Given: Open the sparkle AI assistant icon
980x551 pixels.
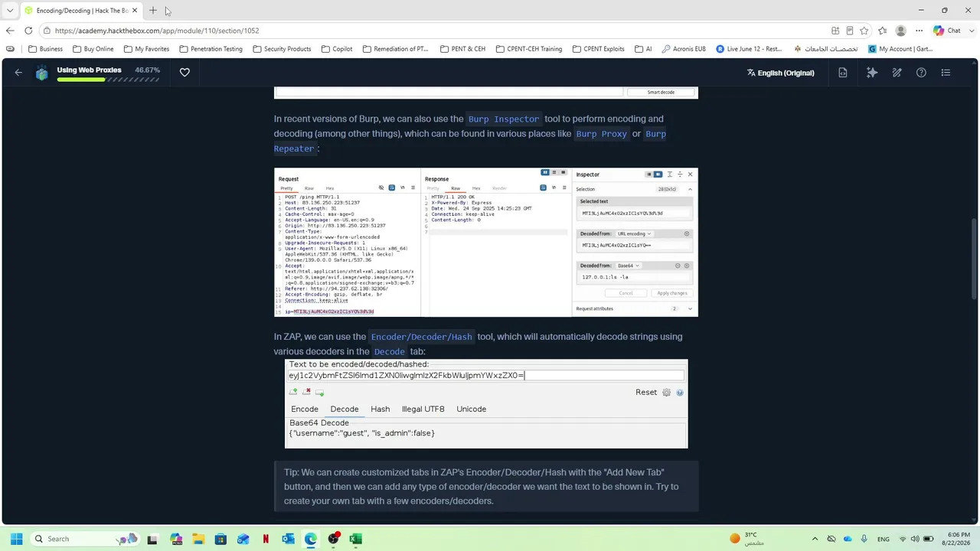Looking at the screenshot, I should pyautogui.click(x=872, y=73).
